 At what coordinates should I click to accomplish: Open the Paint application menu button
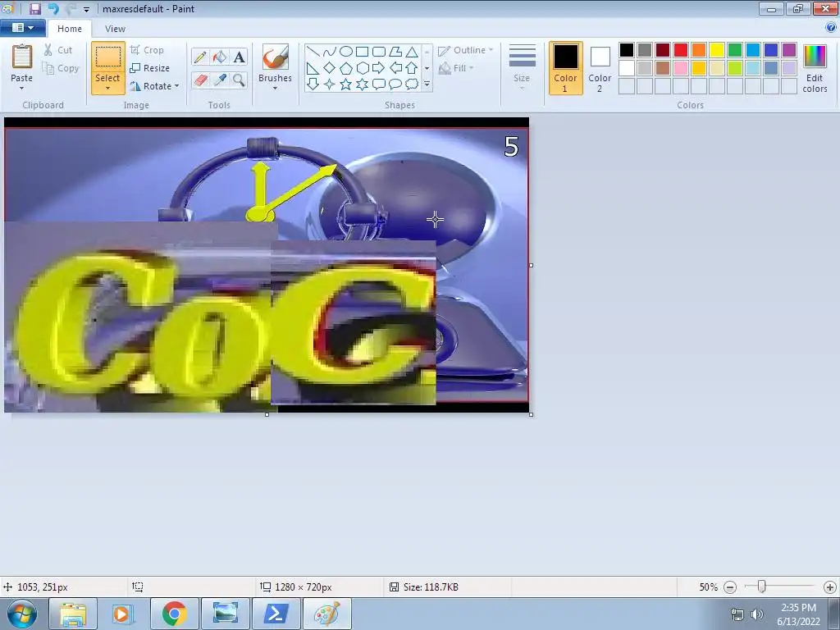(22, 27)
